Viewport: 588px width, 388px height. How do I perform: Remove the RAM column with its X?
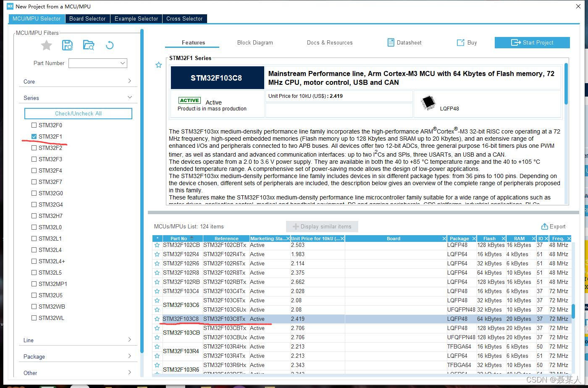[x=534, y=239]
